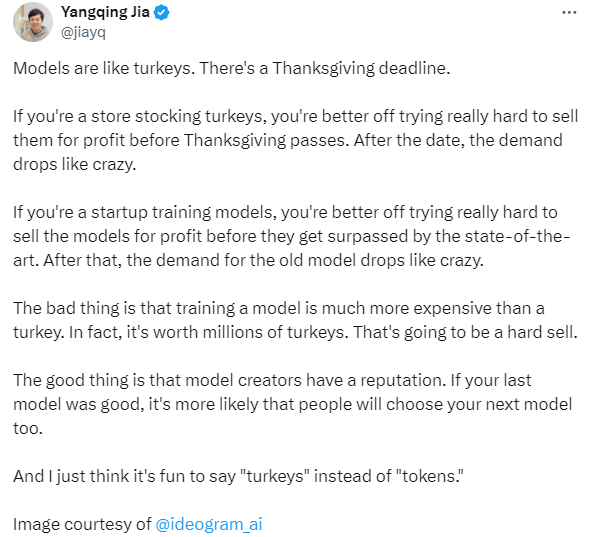Click the paragraph about a startup training models
The height and width of the screenshot is (537, 590).
(292, 236)
